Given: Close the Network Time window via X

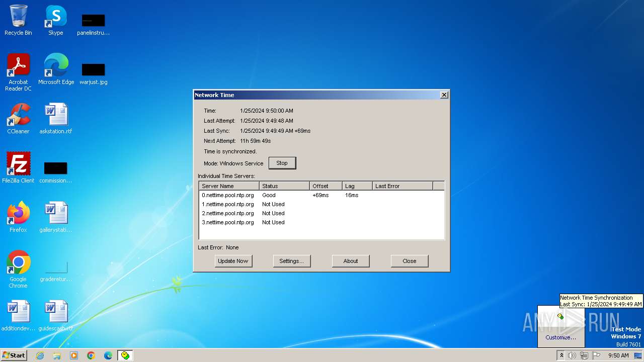Looking at the screenshot, I should (x=444, y=95).
